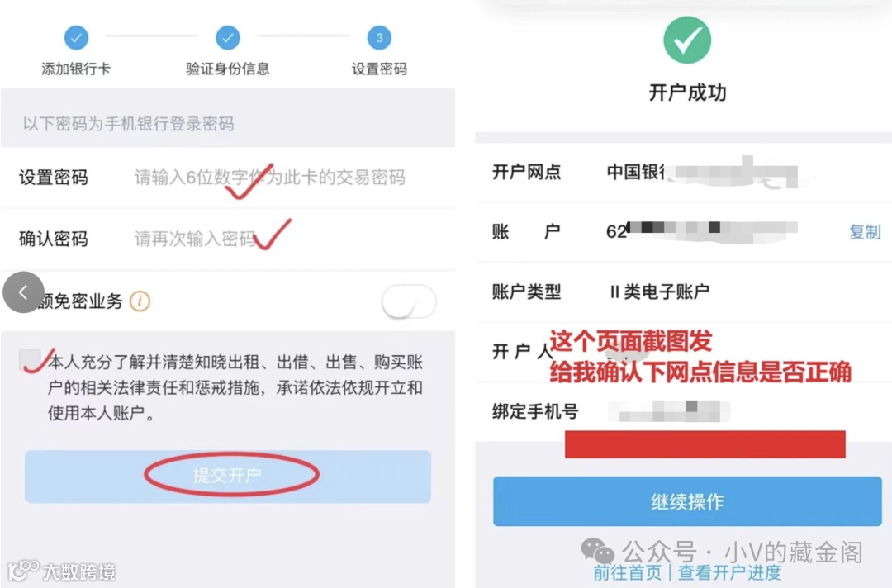Screen dimensions: 892x588
Task: Click the checkmark step icon for 验证身份信息
Action: pyautogui.click(x=228, y=38)
